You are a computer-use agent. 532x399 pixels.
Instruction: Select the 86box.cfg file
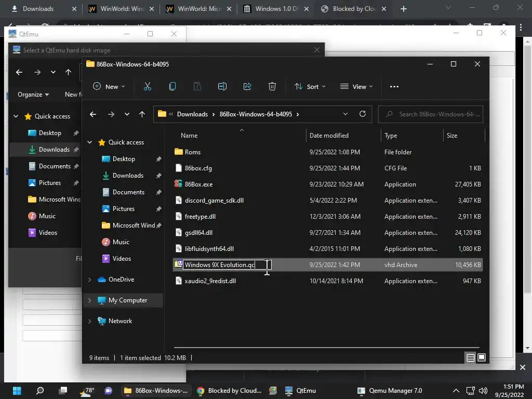click(x=198, y=168)
